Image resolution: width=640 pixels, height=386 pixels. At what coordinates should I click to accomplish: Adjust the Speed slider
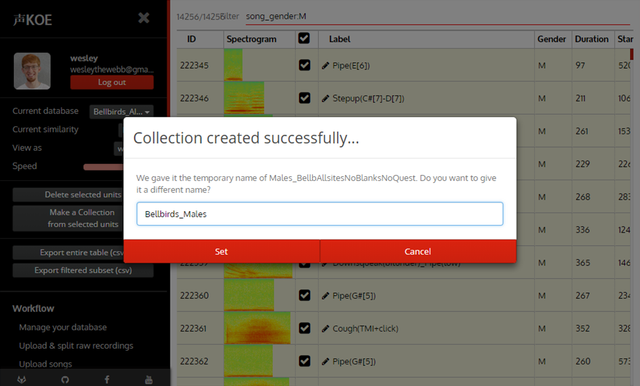coord(103,166)
